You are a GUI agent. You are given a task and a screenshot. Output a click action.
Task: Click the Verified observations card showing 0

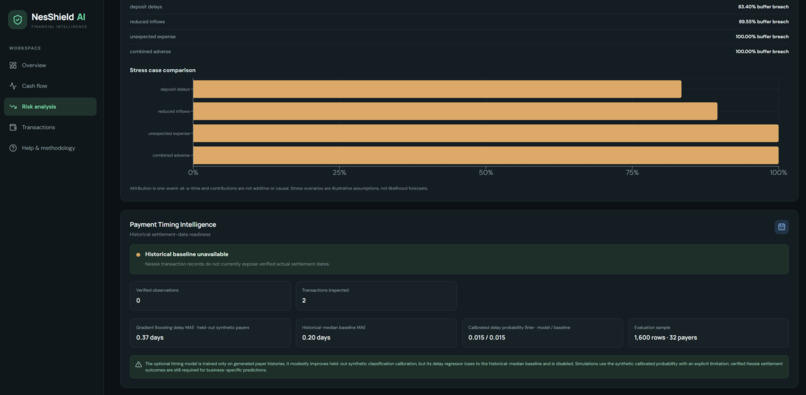210,296
